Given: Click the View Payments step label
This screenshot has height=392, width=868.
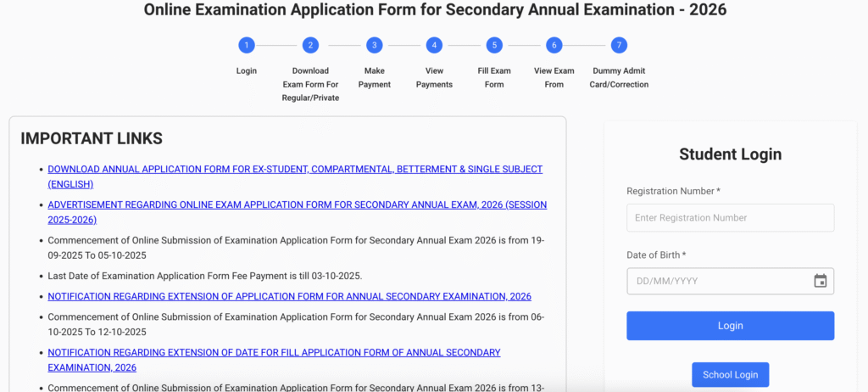Looking at the screenshot, I should pyautogui.click(x=434, y=77).
